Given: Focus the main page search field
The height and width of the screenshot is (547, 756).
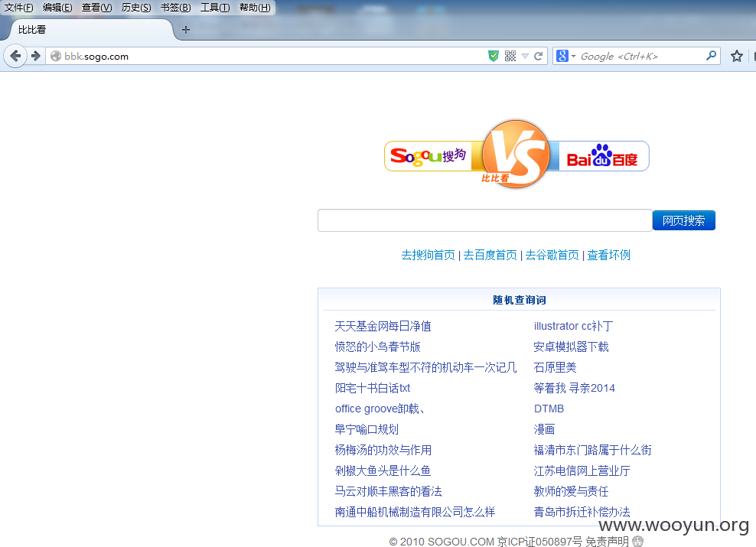Looking at the screenshot, I should pyautogui.click(x=485, y=220).
